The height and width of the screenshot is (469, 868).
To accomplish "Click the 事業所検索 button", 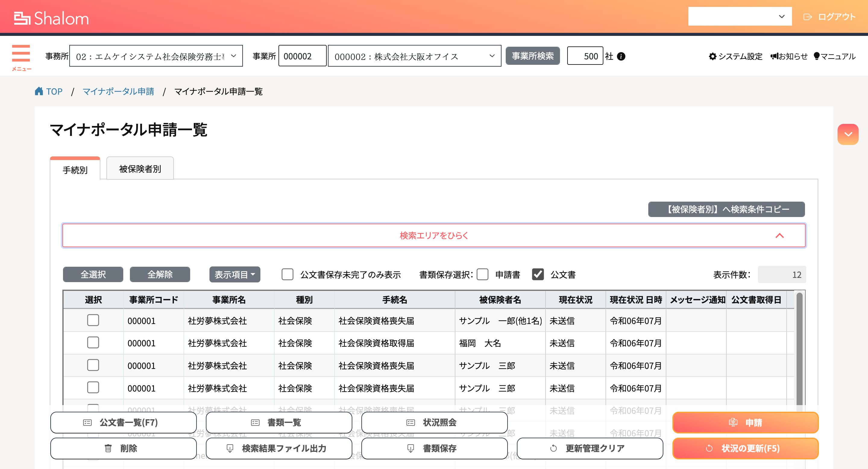I will click(533, 56).
